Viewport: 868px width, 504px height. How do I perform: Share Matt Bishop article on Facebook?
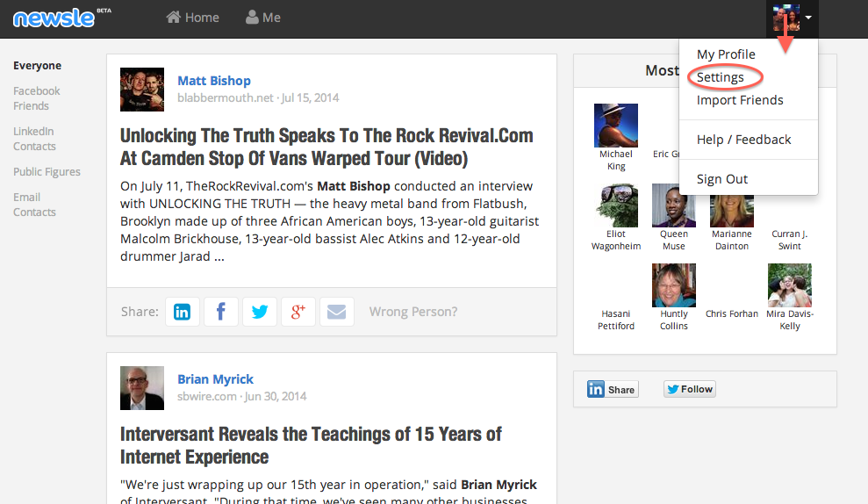(x=221, y=311)
